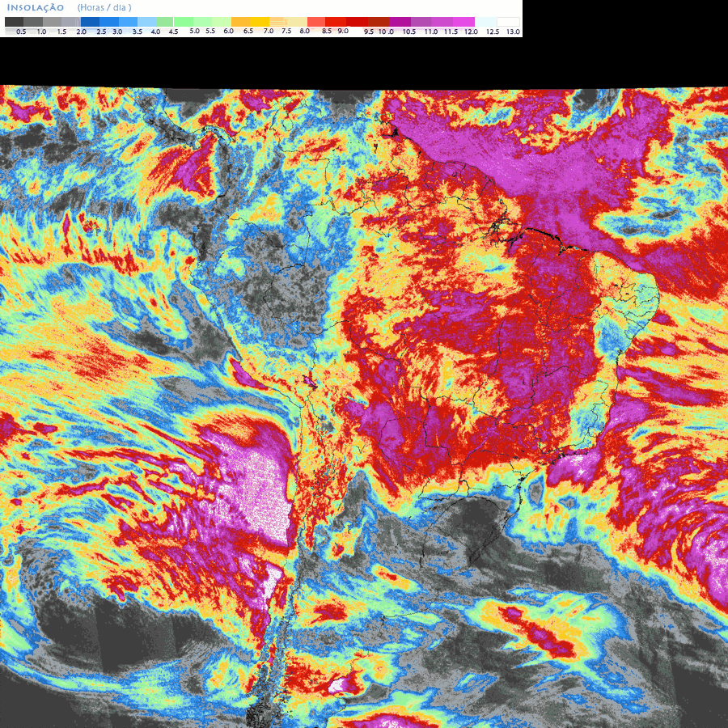Click the 9.0 legend value
728x728 pixels.
coord(343,31)
